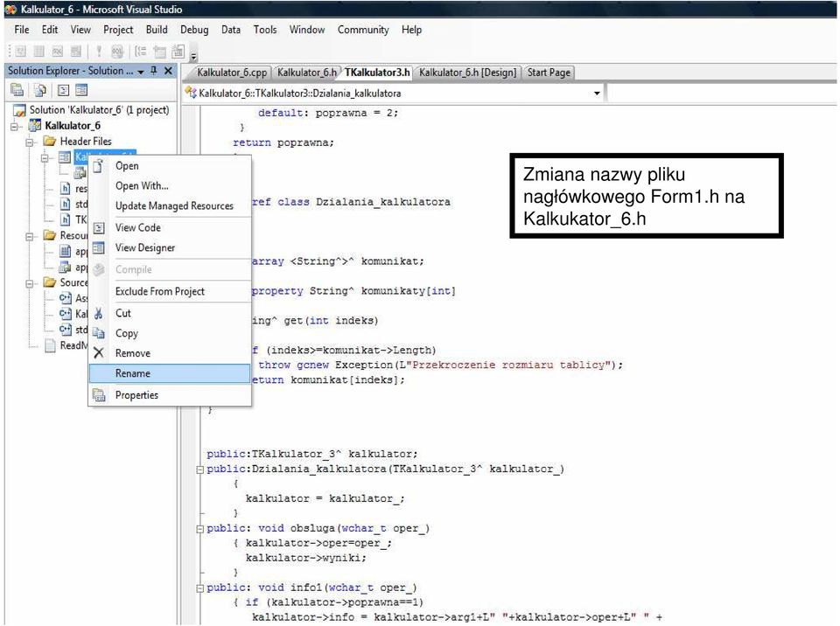Screen dimensions: 840x626
Task: Open the File menu
Action: (22, 30)
